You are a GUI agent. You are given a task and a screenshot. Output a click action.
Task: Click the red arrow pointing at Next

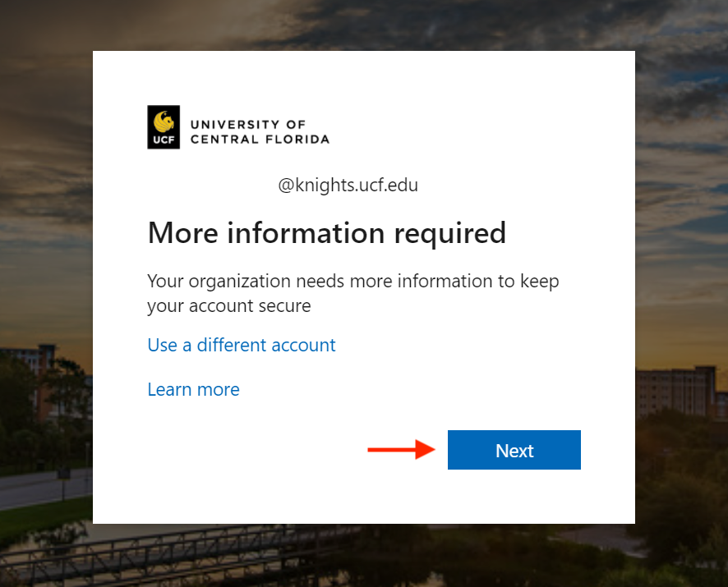400,449
